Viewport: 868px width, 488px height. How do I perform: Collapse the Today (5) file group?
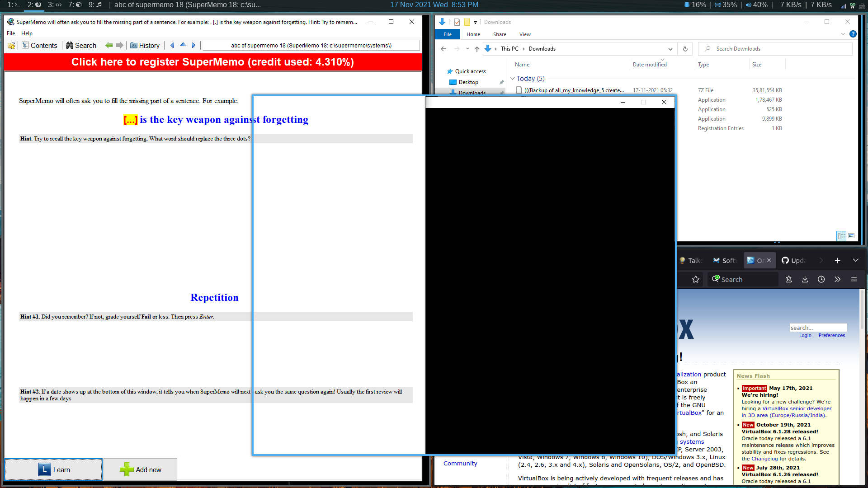point(512,78)
